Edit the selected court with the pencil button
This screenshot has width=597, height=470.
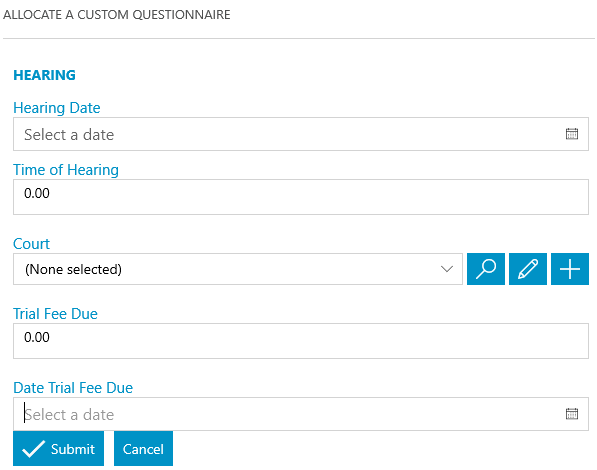point(528,269)
